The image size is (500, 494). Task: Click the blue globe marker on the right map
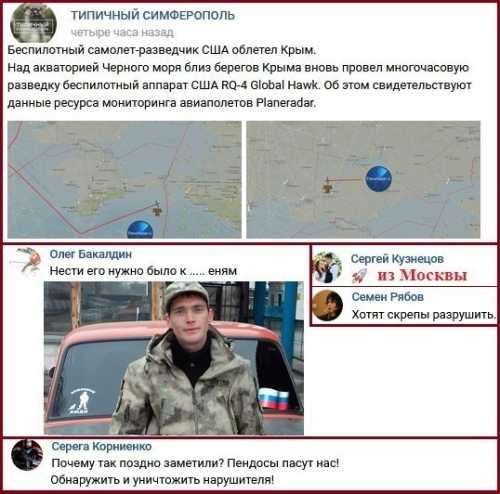[379, 178]
